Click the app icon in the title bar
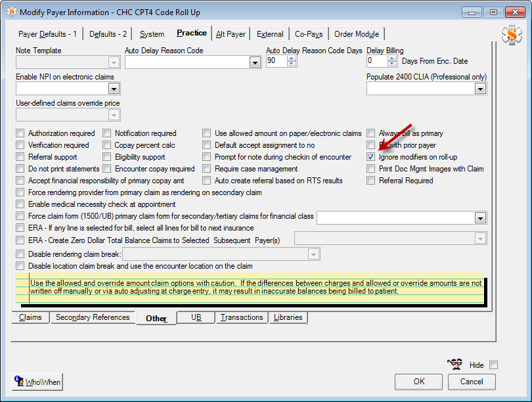 pos(12,12)
